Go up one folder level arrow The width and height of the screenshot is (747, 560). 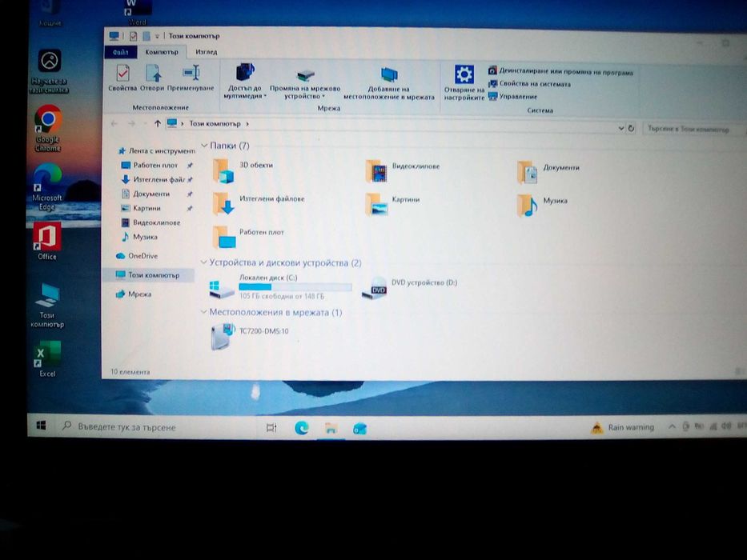coord(158,123)
